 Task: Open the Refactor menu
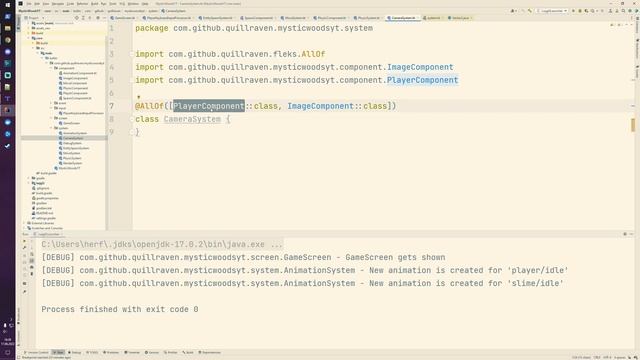pyautogui.click(x=82, y=4)
